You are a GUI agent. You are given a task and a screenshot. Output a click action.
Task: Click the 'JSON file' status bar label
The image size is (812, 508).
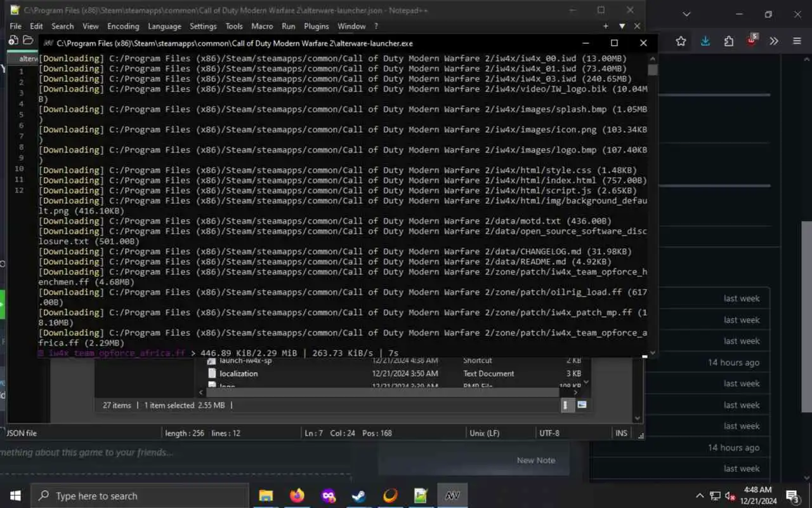(x=22, y=433)
